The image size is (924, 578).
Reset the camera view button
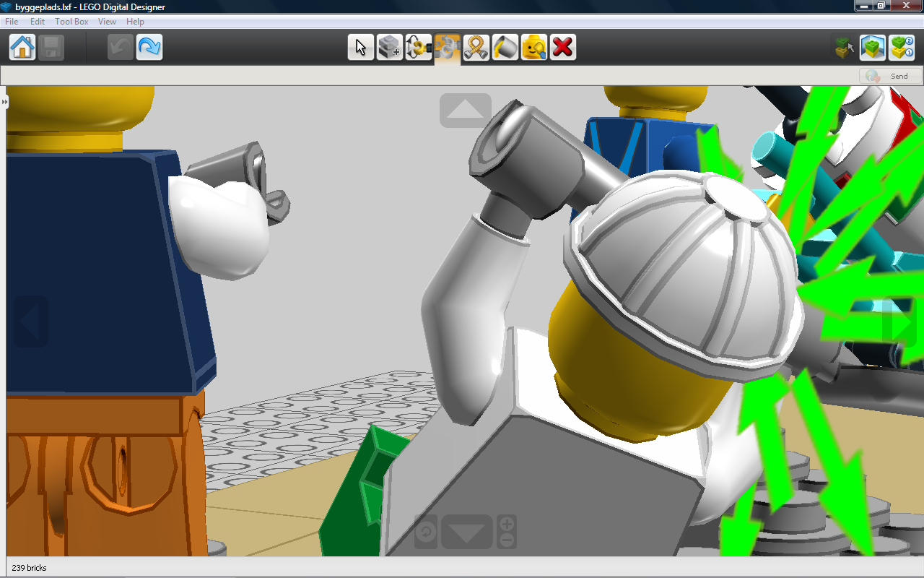point(426,532)
